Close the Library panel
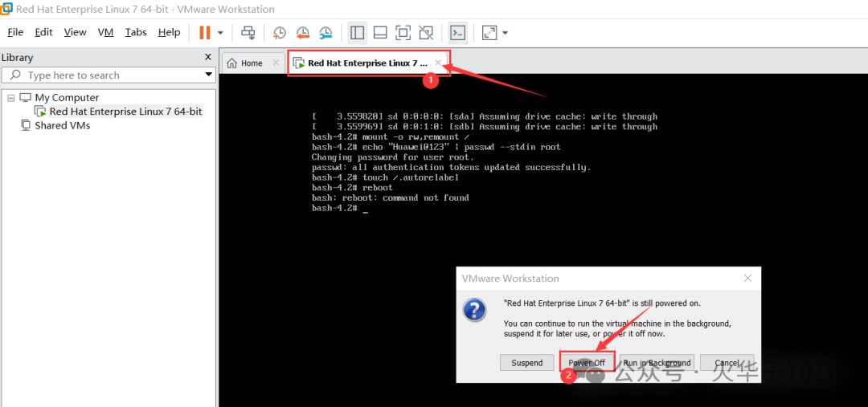 click(208, 57)
